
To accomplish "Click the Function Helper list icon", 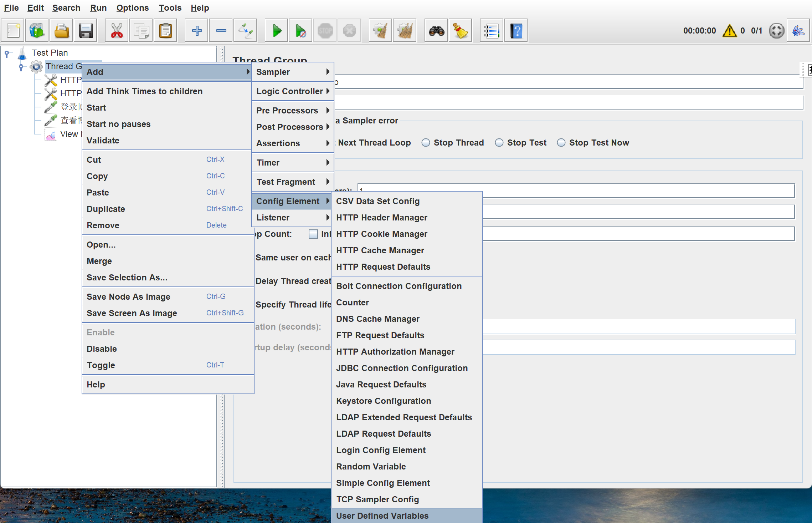I will coord(491,31).
